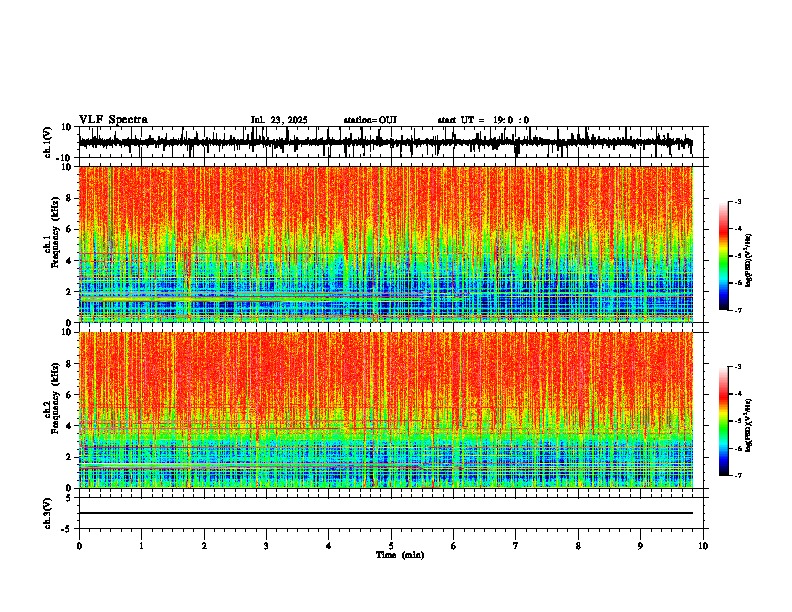792x612 pixels.
Task: Click the 'Time (min)' axis label
Action: [400, 555]
